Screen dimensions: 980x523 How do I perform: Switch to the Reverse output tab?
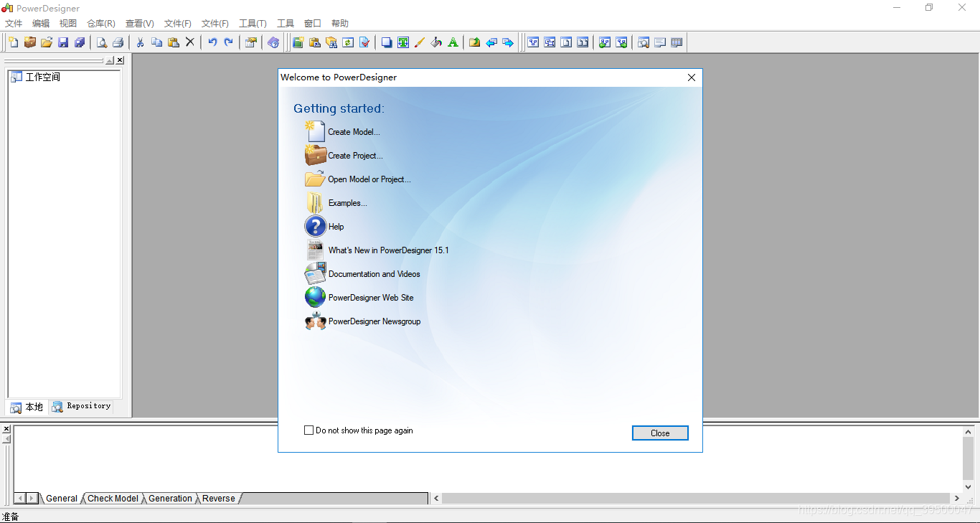tap(219, 499)
